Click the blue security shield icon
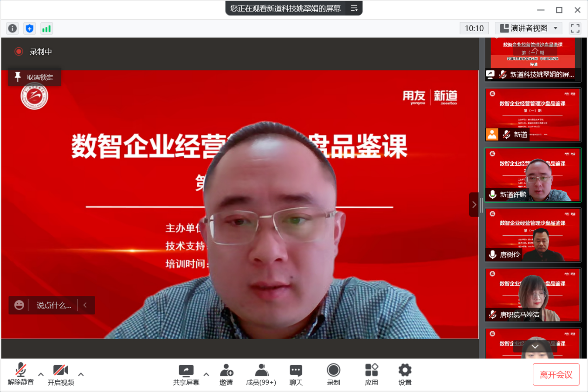588x392 pixels. (30, 28)
